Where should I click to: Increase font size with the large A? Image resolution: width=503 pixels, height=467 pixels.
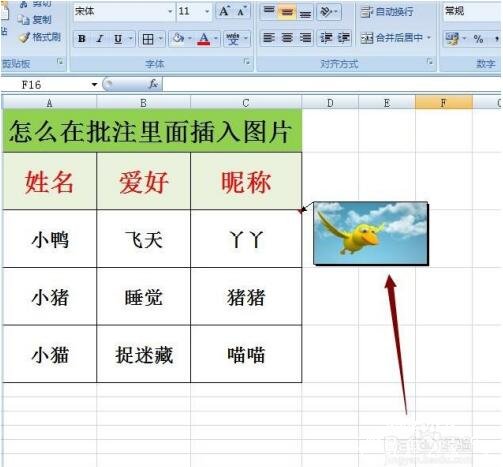pos(224,12)
